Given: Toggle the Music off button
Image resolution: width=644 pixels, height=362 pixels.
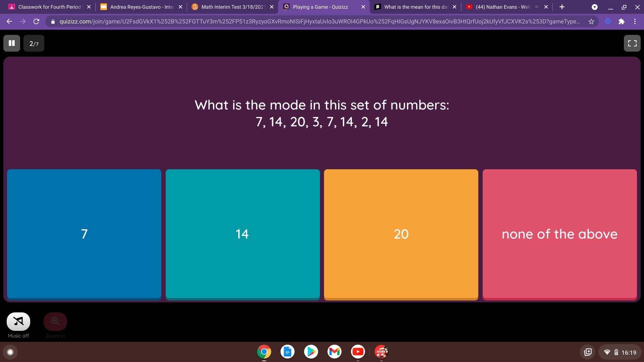Looking at the screenshot, I should [x=18, y=321].
